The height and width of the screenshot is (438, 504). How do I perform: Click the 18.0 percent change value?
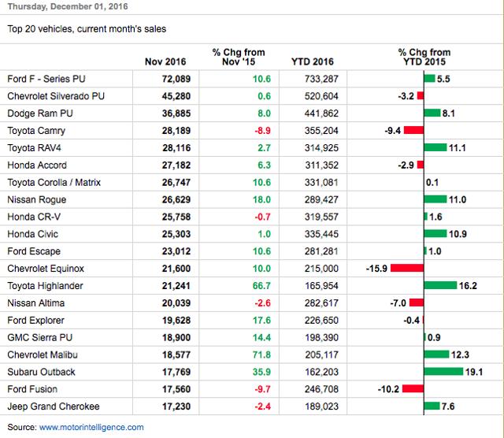(x=261, y=200)
